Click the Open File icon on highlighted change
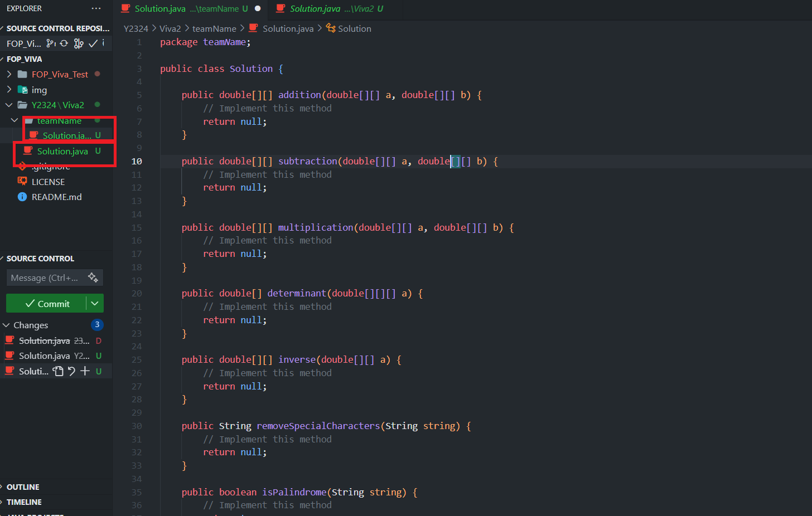The height and width of the screenshot is (516, 812). (x=58, y=371)
